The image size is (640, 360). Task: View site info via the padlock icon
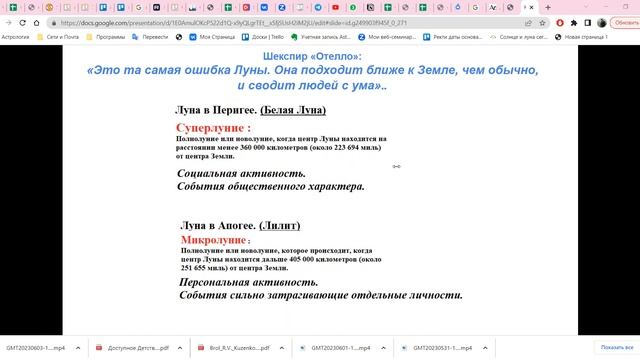tap(53, 23)
